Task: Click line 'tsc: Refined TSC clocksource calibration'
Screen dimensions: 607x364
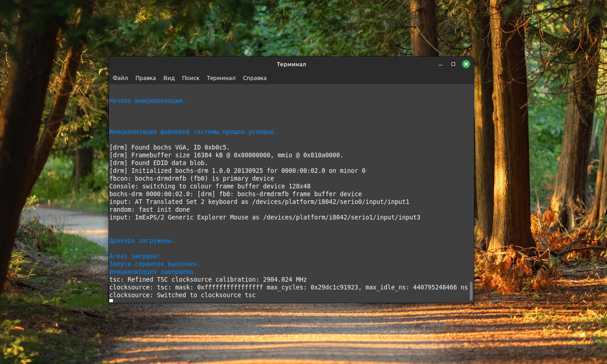Action: point(208,280)
